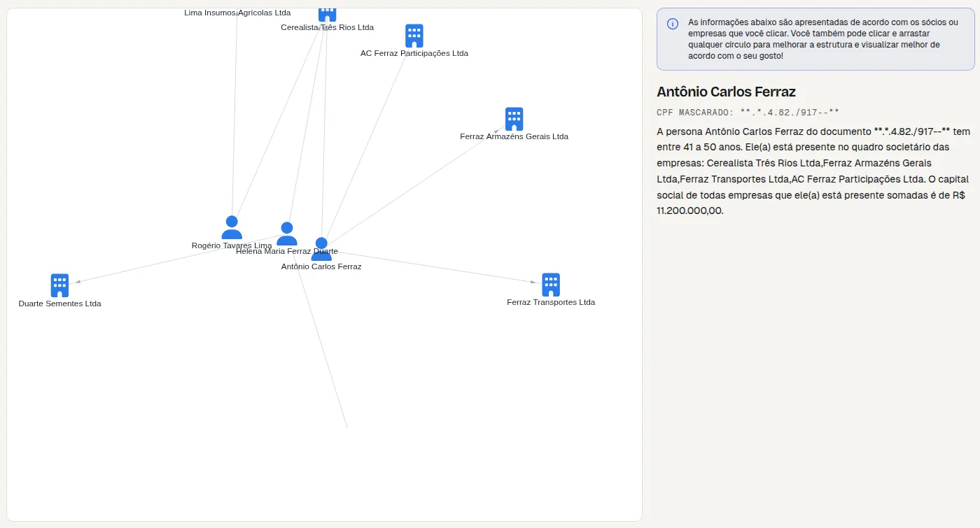The width and height of the screenshot is (980, 528).
Task: Click the Cerealista Três Rios Ltda label
Action: click(x=328, y=27)
